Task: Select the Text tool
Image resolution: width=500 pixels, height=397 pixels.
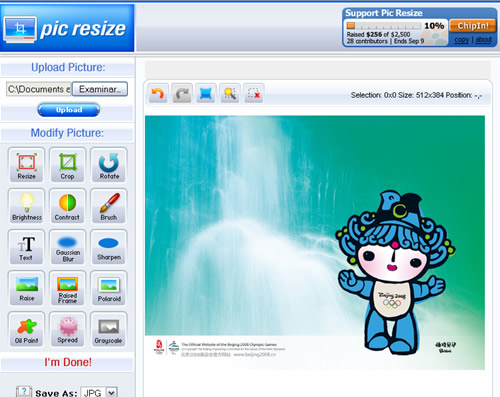Action: coord(26,247)
